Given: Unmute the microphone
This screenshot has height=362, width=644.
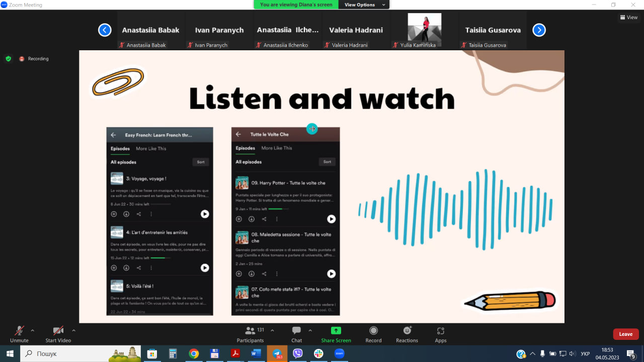Looking at the screenshot, I should coord(19,334).
